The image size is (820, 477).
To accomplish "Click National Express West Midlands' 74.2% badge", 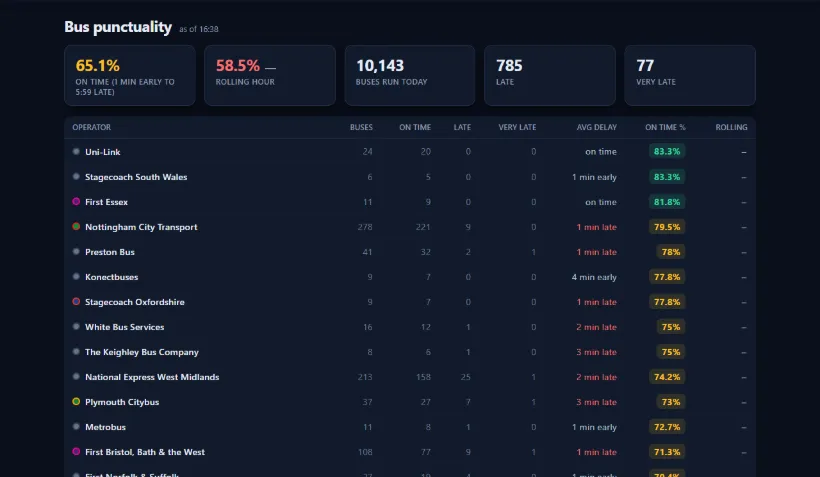I will [667, 377].
